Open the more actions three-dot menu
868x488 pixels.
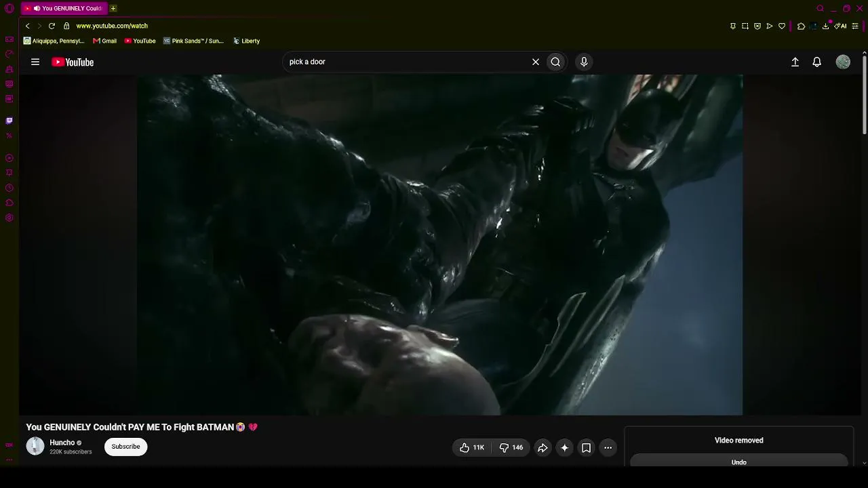608,447
